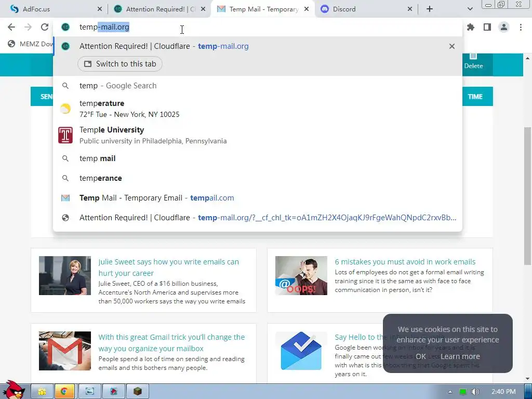The image size is (532, 399).
Task: Click the Google Inbox article thumbnail
Action: point(301,351)
